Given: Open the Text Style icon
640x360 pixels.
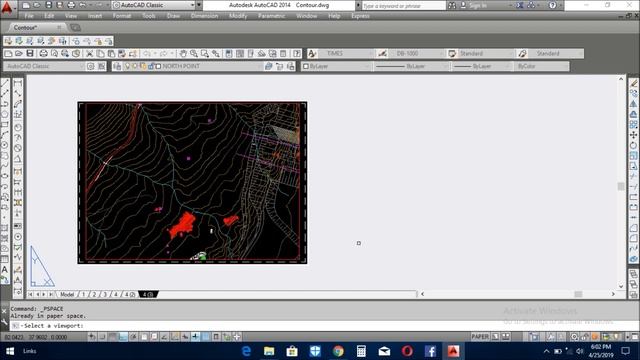Looking at the screenshot, I should pos(312,53).
